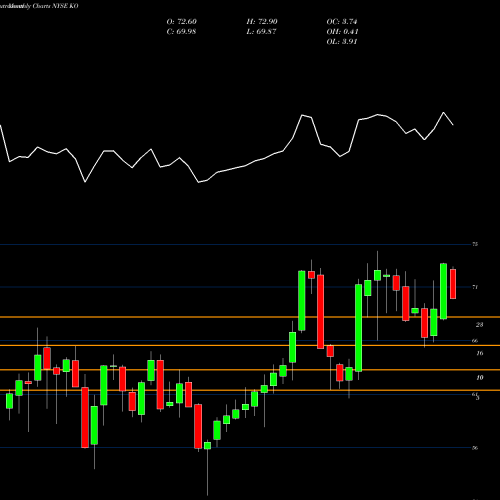The width and height of the screenshot is (500, 500).
Task: Click the 66 price axis label
Action: click(x=475, y=341)
